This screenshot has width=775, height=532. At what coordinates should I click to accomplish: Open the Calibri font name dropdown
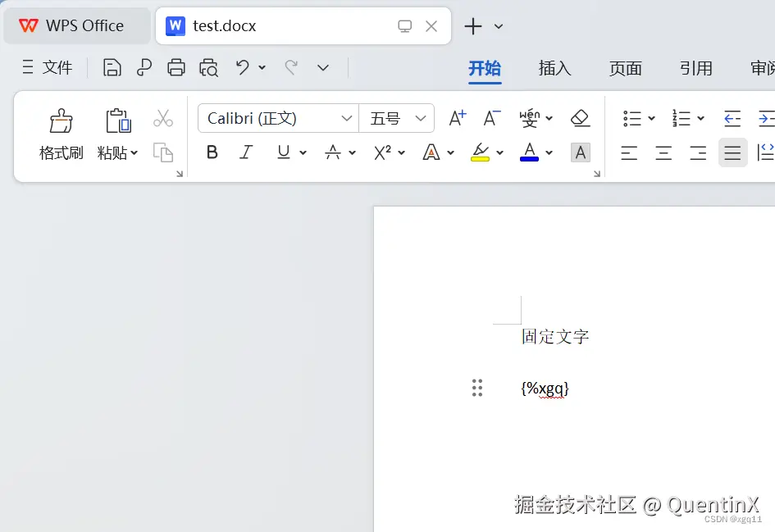346,118
